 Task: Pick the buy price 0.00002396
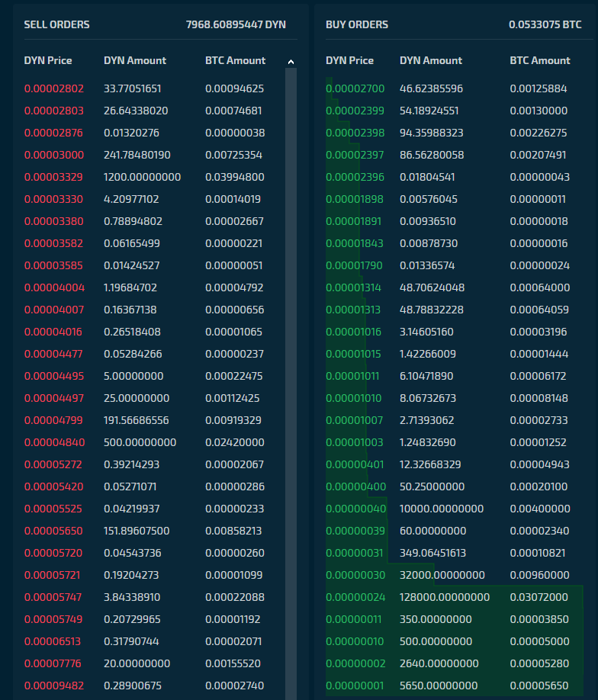355,177
